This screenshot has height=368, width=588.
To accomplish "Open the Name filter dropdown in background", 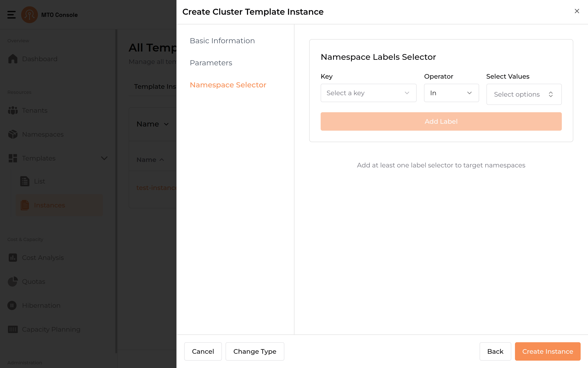I will 153,124.
